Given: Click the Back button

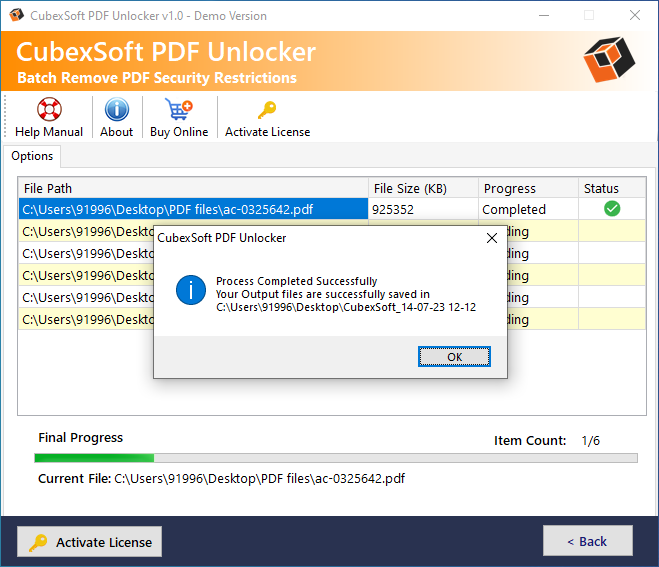Looking at the screenshot, I should [587, 541].
